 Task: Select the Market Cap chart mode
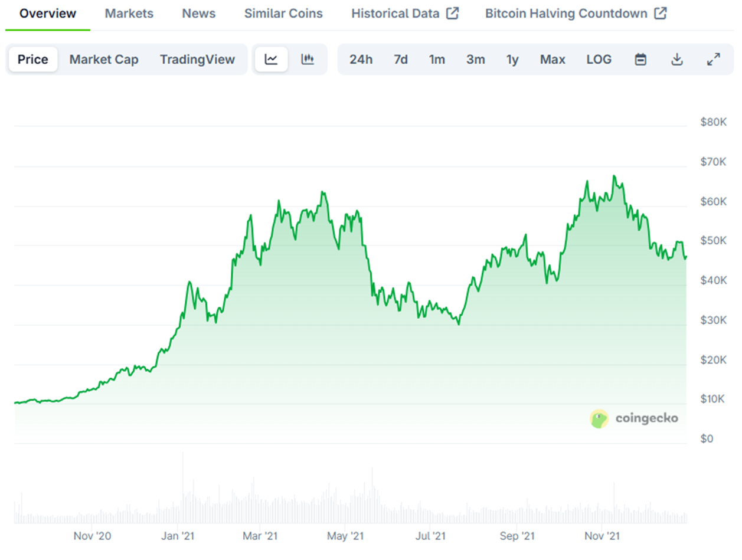tap(104, 59)
